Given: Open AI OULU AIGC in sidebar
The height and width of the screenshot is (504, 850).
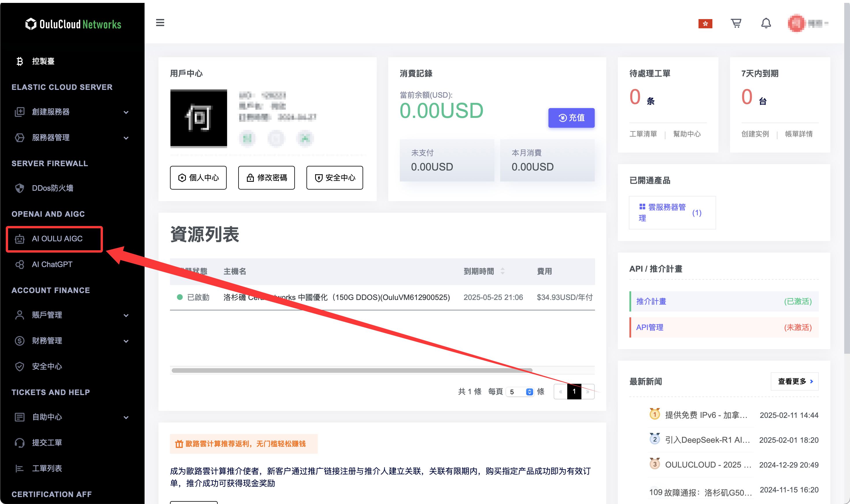Looking at the screenshot, I should (57, 239).
